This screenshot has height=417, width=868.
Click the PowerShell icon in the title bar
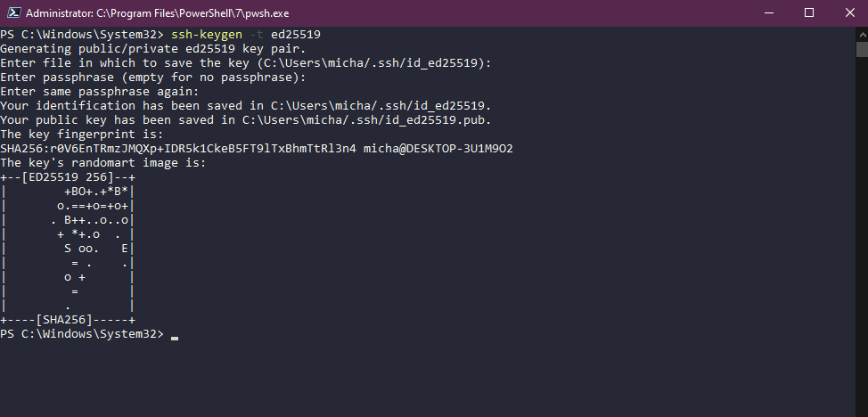click(12, 13)
